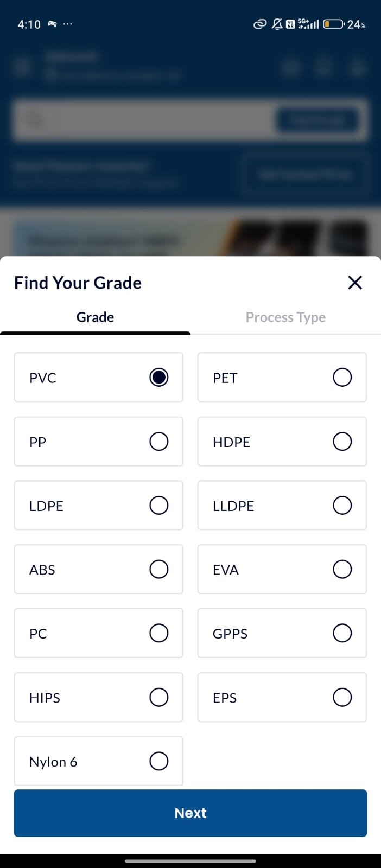Select the Grade tab
This screenshot has height=868, width=381.
[x=95, y=317]
